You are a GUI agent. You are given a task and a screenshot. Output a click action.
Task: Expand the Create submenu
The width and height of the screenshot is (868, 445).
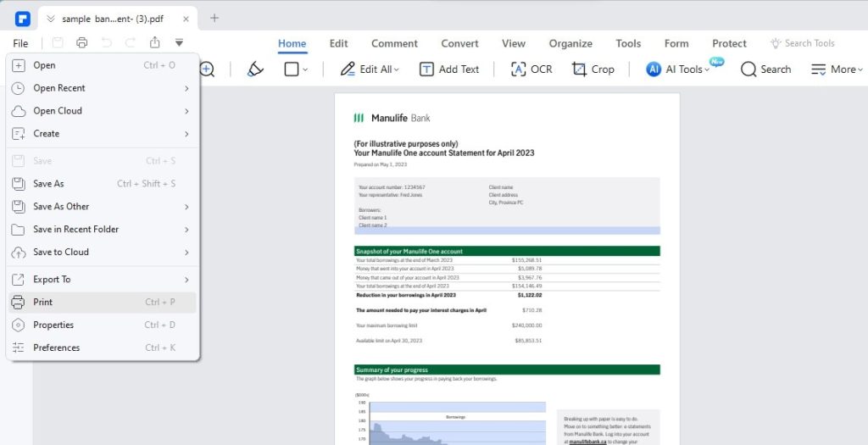pos(103,133)
